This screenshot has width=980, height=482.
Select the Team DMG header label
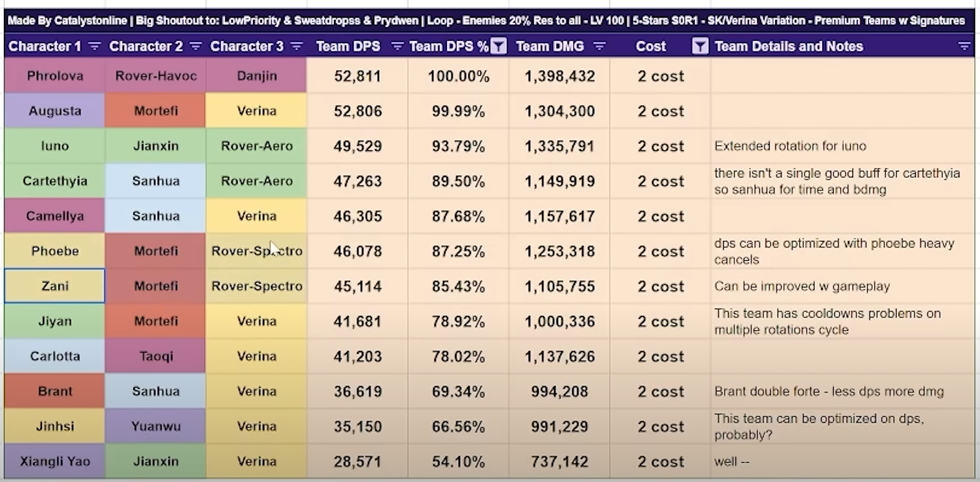coord(550,46)
